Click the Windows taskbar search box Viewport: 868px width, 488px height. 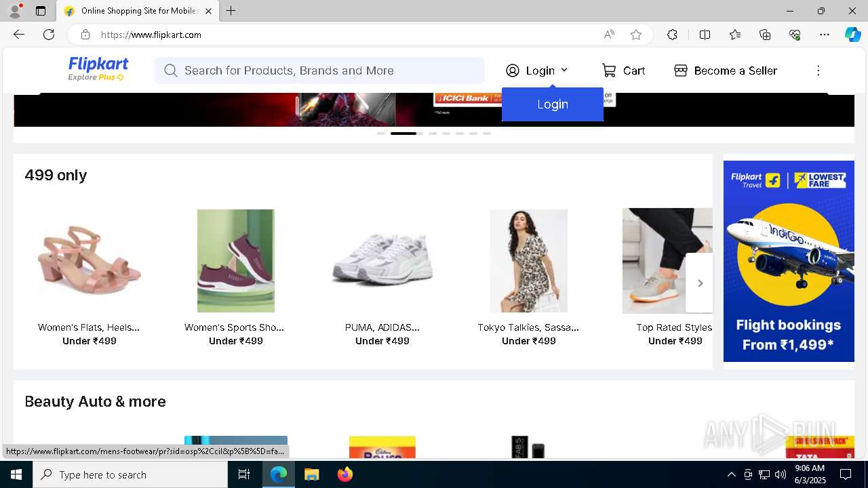pos(130,474)
